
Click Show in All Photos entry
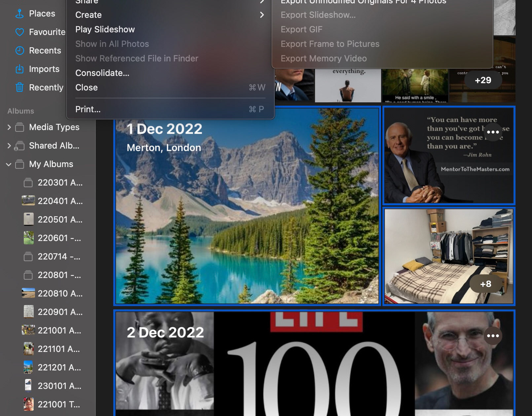click(170, 44)
